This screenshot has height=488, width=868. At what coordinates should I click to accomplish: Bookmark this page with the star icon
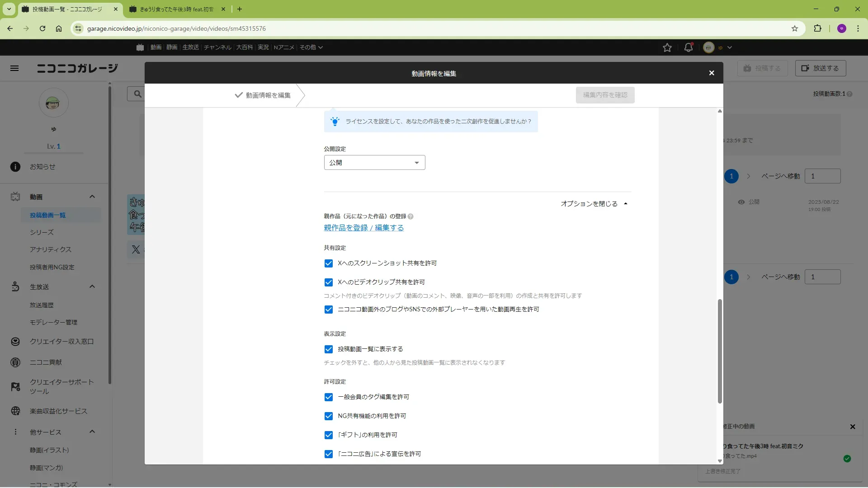[x=794, y=28]
